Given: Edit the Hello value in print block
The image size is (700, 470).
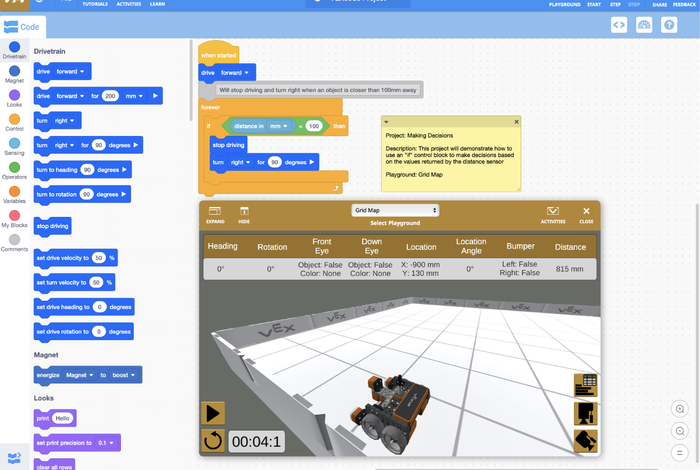Looking at the screenshot, I should point(62,418).
